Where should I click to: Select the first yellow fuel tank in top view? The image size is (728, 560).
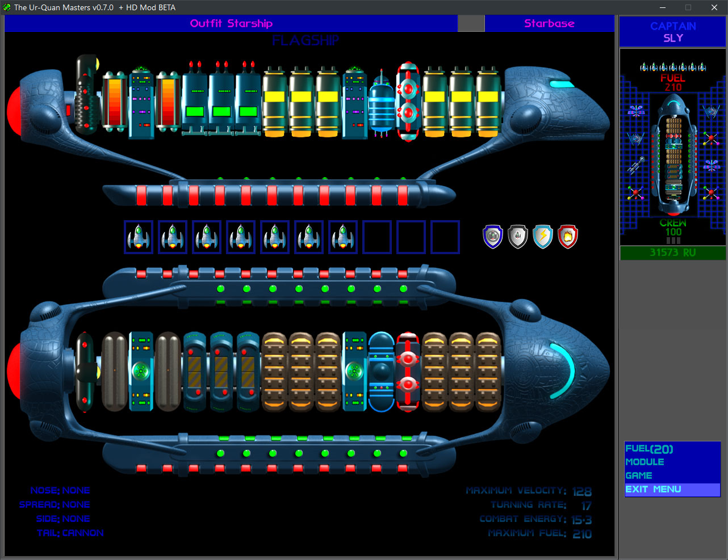point(275,102)
